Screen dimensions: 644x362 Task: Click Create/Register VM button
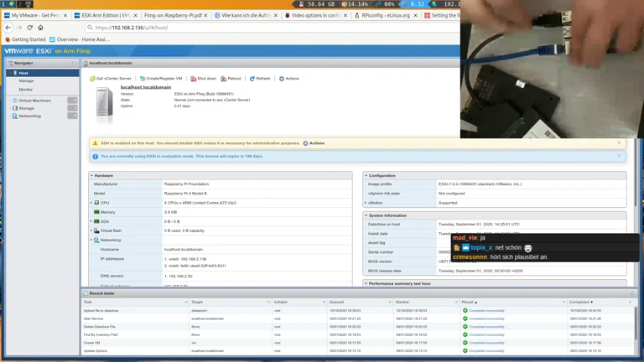tap(161, 79)
